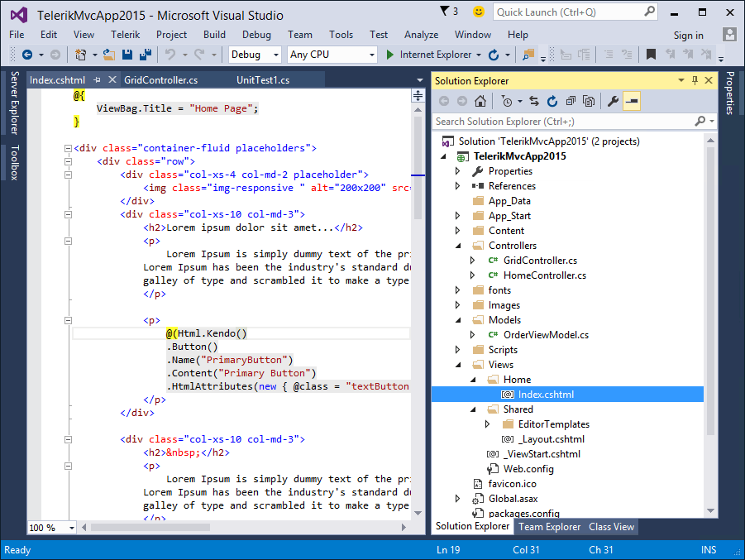This screenshot has width=745, height=560.
Task: Expand the Properties node in tree
Action: (x=457, y=171)
